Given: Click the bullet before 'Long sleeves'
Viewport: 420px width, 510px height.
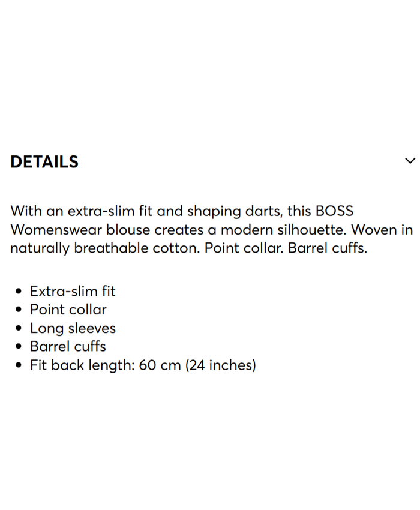Looking at the screenshot, I should coord(18,329).
